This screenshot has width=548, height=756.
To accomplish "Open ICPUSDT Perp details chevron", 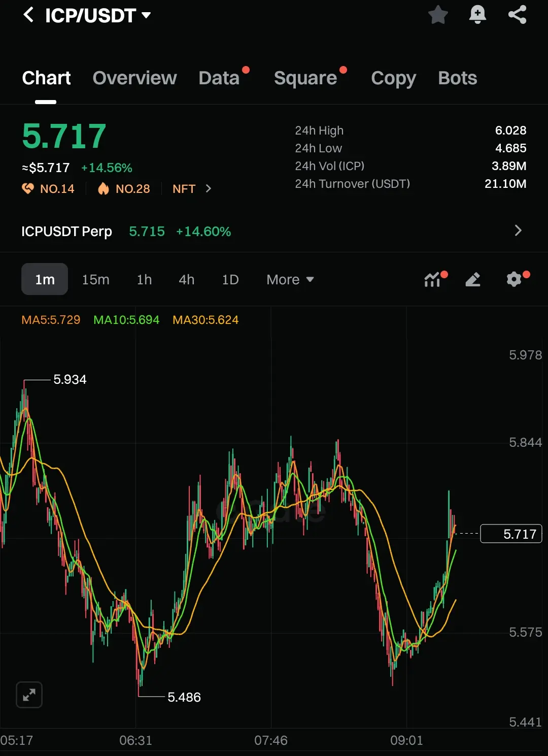I will 518,231.
